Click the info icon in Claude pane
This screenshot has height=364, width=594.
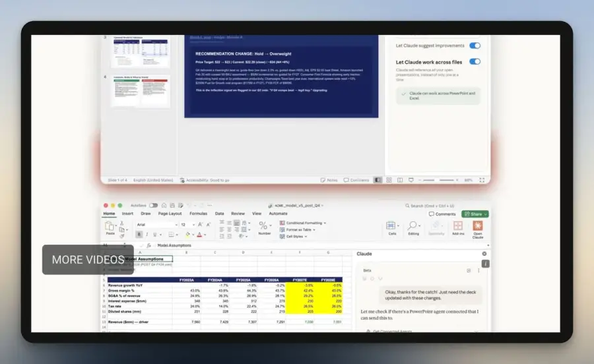(485, 264)
